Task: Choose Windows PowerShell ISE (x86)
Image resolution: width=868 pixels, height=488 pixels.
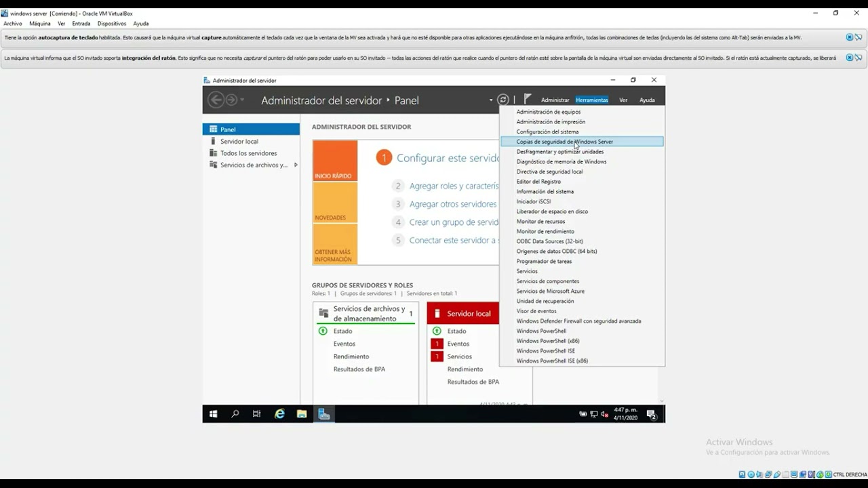Action: pyautogui.click(x=552, y=361)
